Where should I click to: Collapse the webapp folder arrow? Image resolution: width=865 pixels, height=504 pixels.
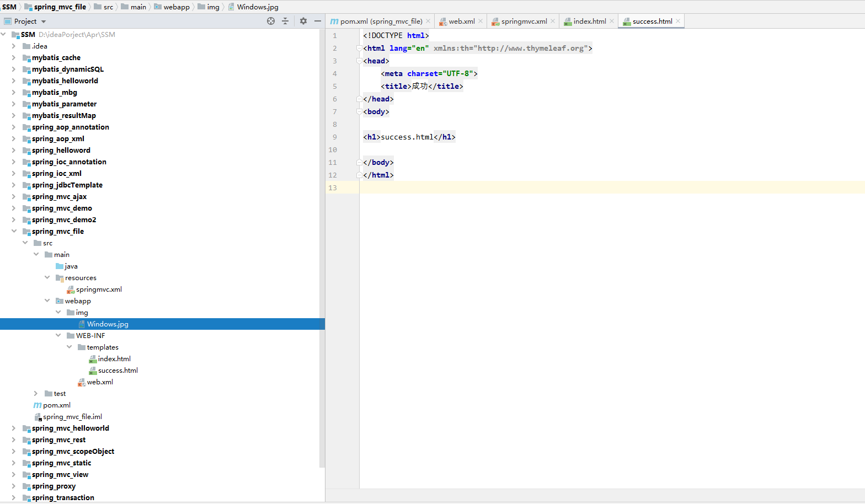[x=47, y=301]
